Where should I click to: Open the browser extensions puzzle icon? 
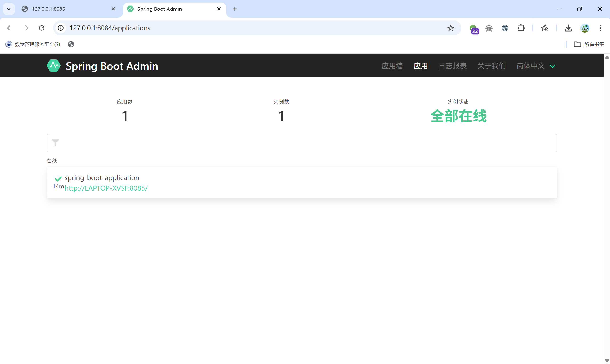tap(521, 28)
